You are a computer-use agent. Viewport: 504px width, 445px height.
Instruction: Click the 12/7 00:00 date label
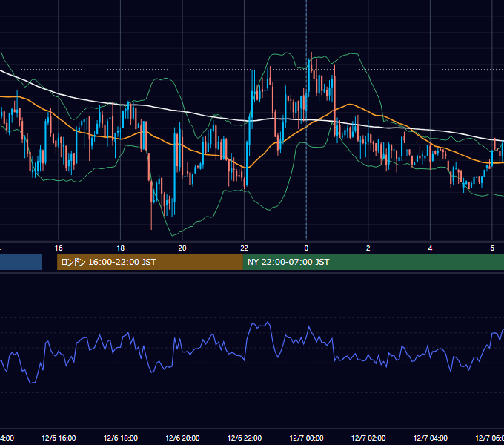coord(306,438)
